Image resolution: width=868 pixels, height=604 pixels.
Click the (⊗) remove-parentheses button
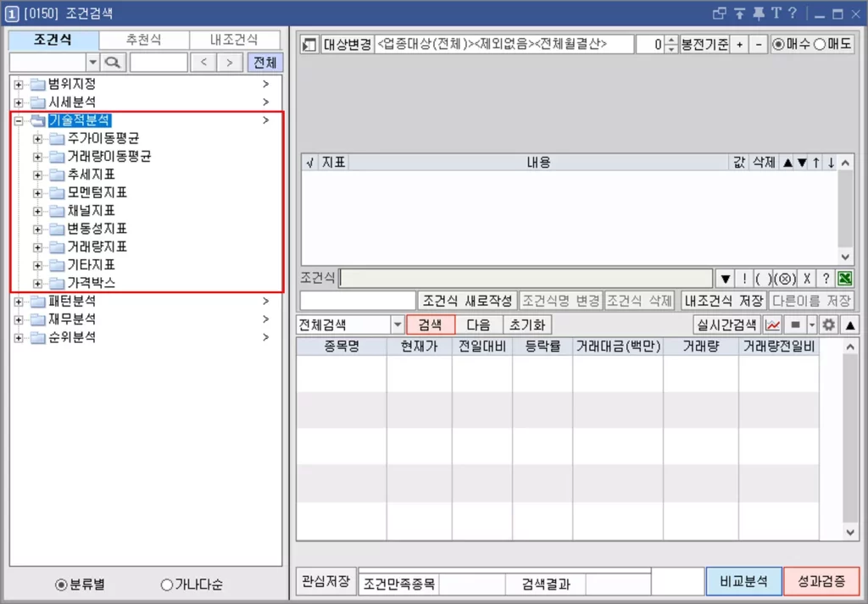(x=785, y=278)
